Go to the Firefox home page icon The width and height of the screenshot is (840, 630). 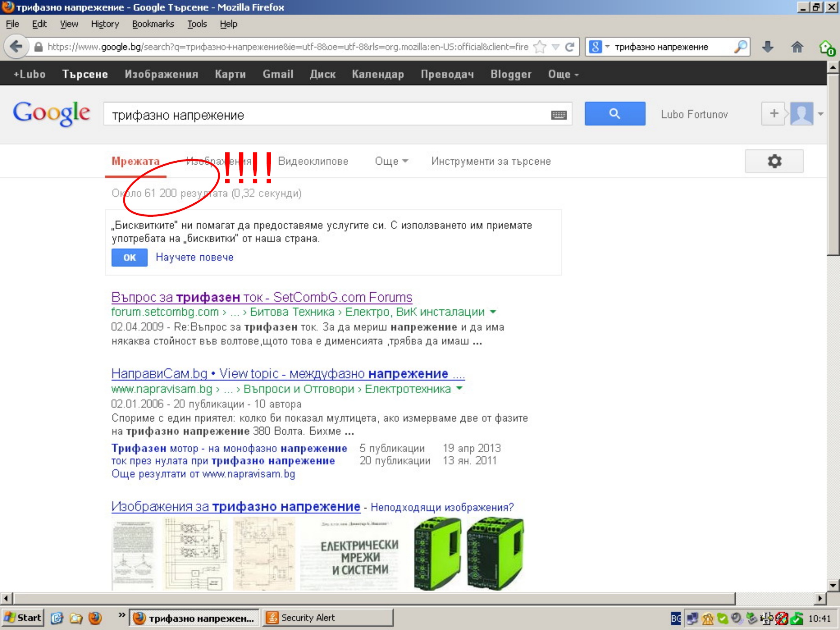(x=797, y=47)
